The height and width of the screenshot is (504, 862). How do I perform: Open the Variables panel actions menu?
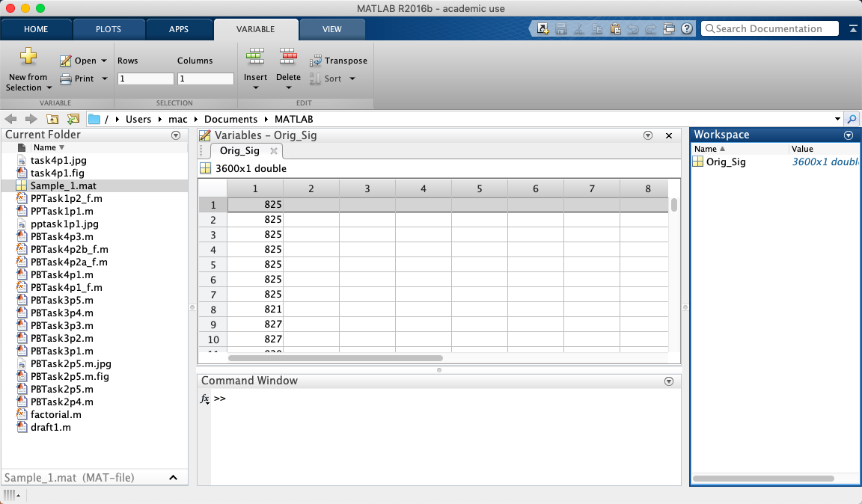648,135
